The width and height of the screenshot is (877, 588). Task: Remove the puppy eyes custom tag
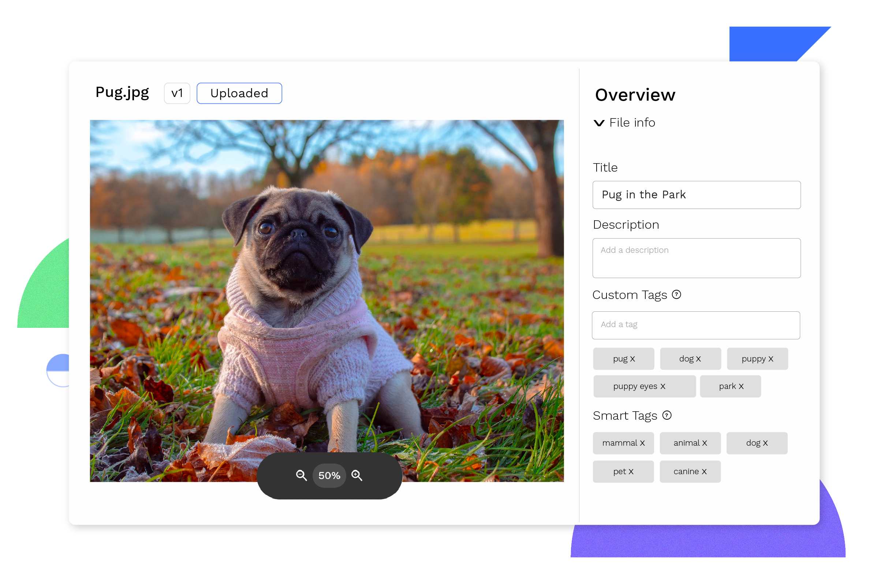663,387
